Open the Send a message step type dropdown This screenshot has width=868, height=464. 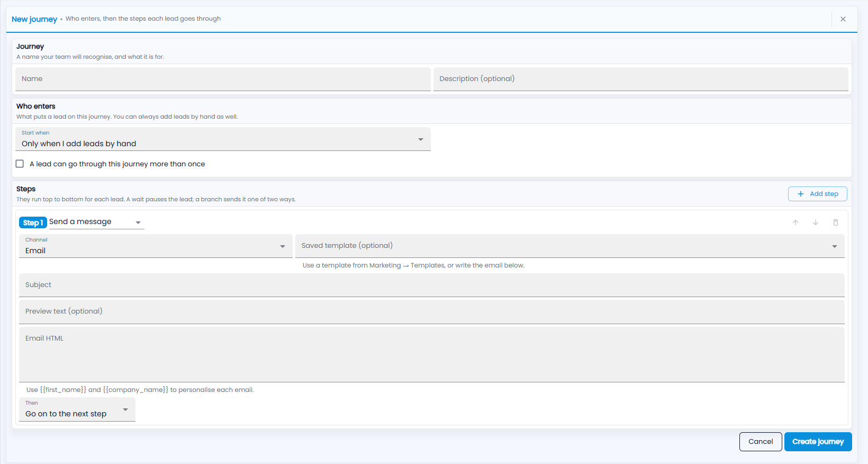pyautogui.click(x=96, y=222)
